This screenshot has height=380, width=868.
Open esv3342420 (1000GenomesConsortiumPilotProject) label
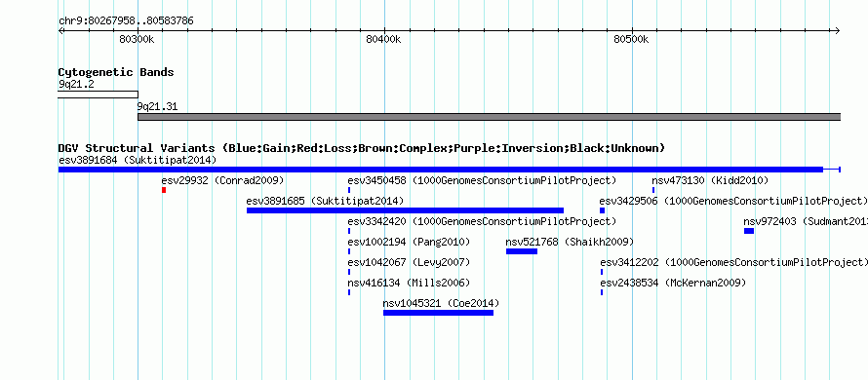pos(482,222)
